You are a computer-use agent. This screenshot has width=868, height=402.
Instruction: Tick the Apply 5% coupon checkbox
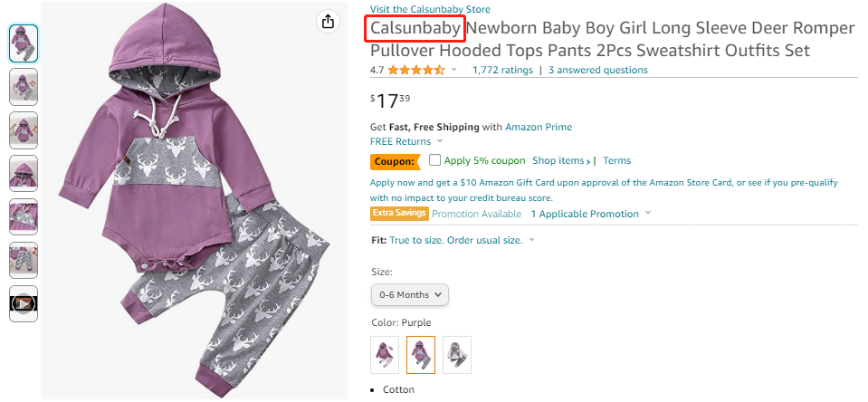pyautogui.click(x=435, y=160)
